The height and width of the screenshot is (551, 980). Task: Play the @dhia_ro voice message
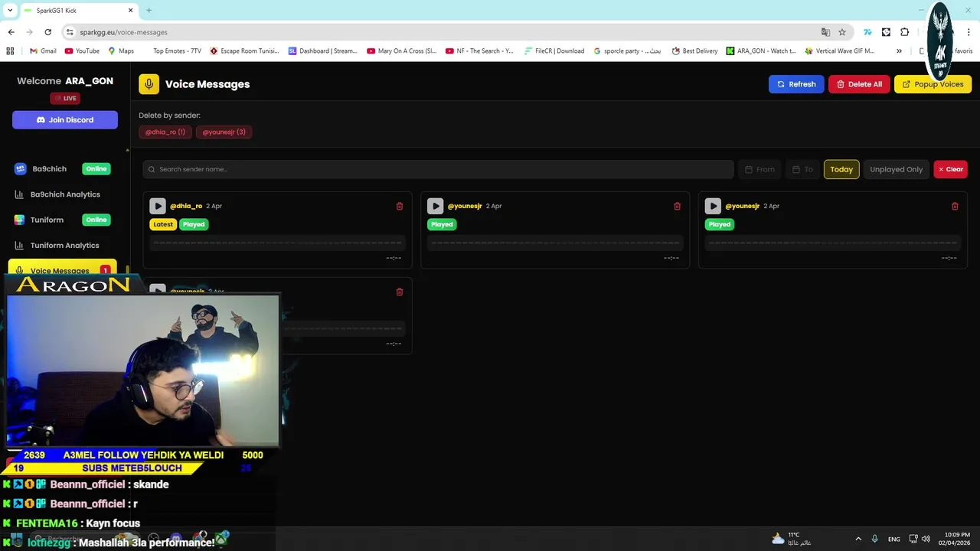tap(158, 206)
